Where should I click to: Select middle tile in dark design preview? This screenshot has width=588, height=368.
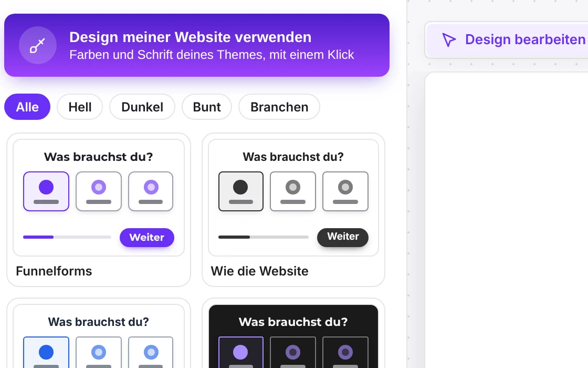click(x=293, y=353)
